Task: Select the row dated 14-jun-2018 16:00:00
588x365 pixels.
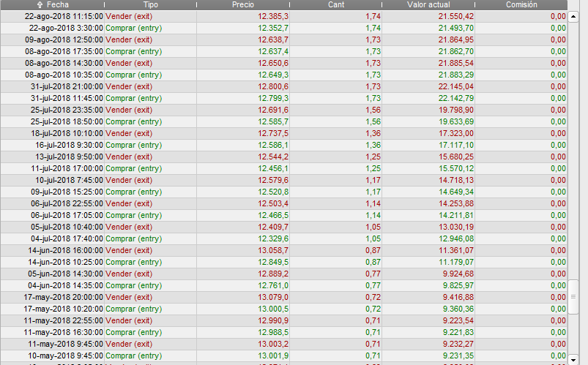Action: (283, 250)
